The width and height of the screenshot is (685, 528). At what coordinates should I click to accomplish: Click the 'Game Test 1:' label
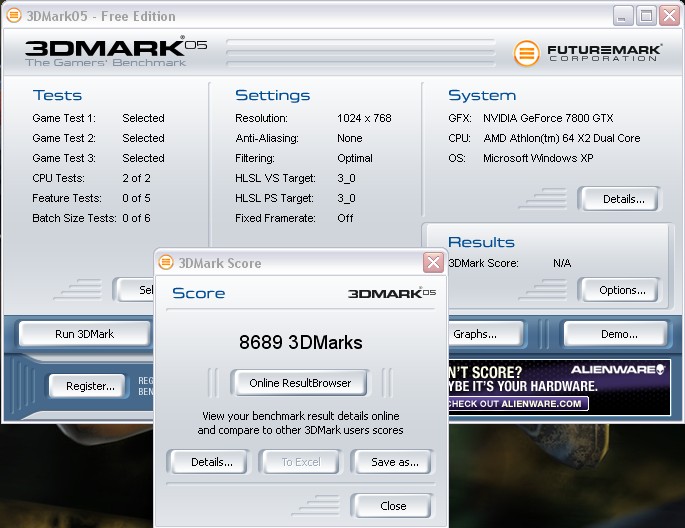click(64, 118)
